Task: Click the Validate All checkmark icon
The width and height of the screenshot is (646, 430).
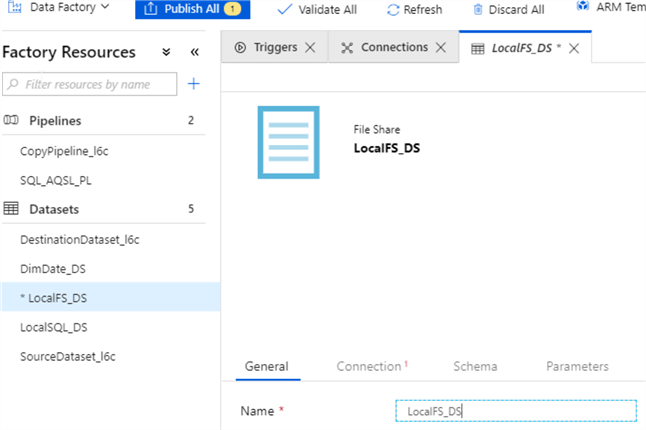Action: [x=284, y=9]
